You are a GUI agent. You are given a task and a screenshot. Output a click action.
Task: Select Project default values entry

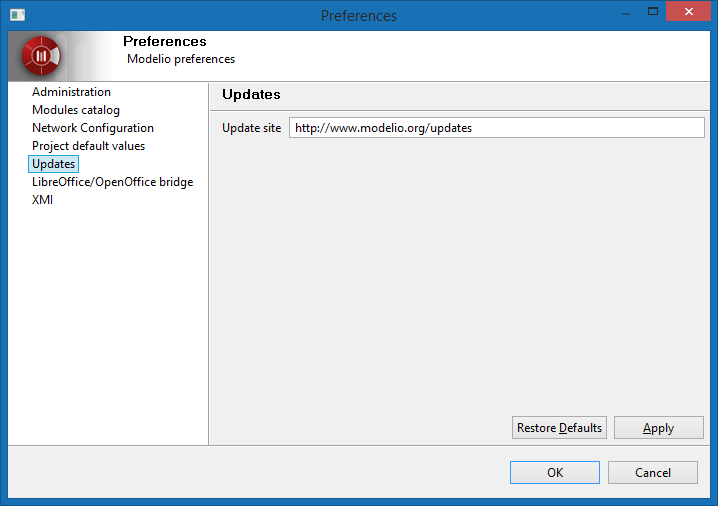pyautogui.click(x=88, y=146)
